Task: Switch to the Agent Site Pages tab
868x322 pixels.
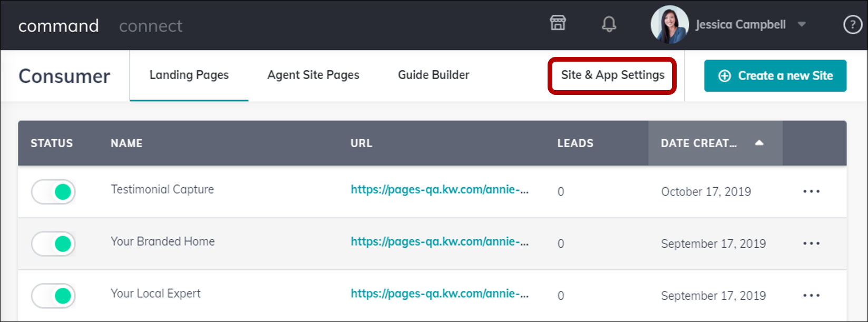Action: [x=313, y=75]
